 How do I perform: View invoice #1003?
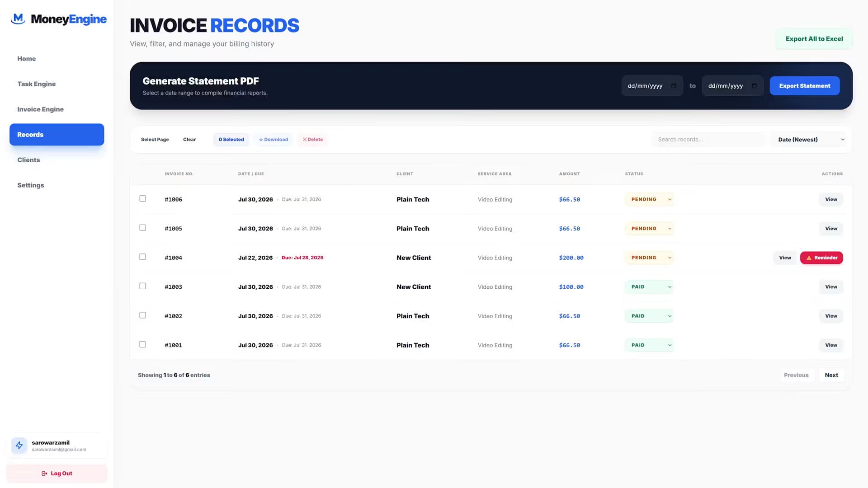coord(831,287)
